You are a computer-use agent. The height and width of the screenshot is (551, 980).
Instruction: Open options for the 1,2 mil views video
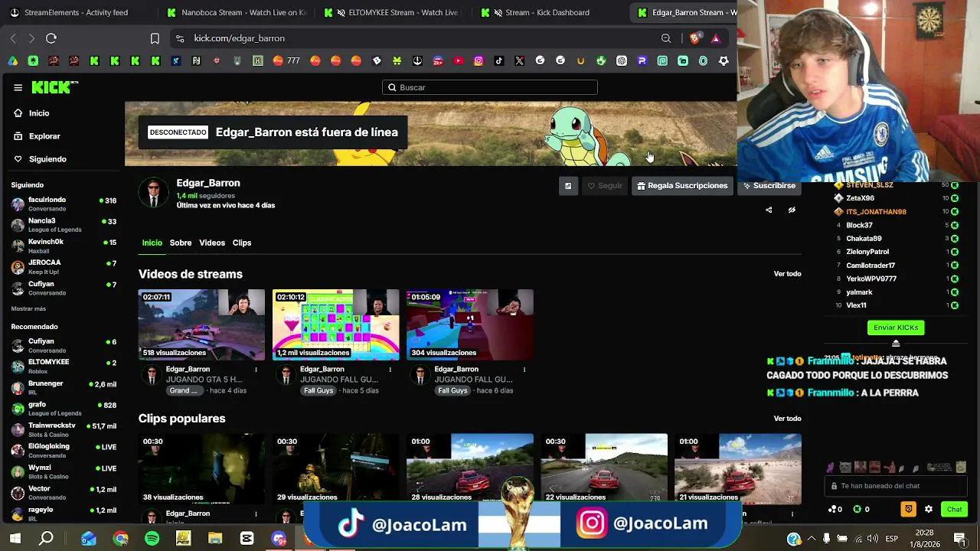click(390, 370)
